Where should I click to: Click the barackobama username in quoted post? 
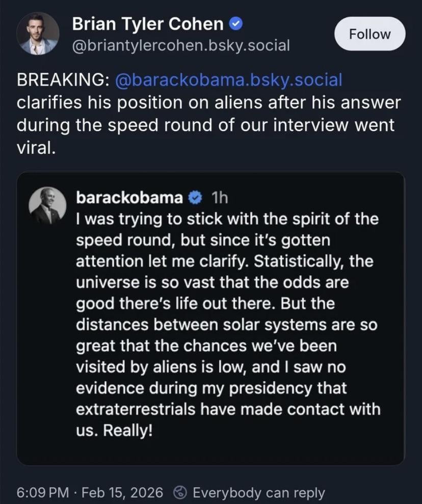[x=128, y=197]
